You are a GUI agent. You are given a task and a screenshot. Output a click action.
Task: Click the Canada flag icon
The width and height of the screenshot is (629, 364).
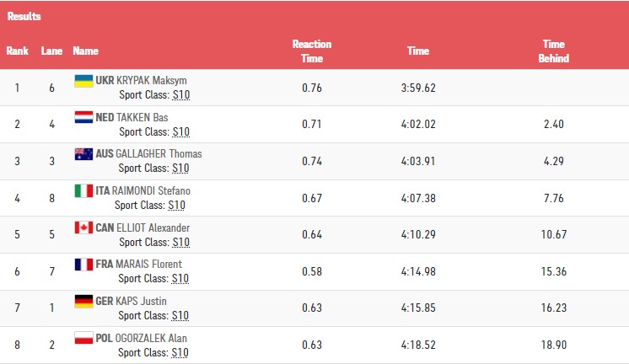(83, 227)
